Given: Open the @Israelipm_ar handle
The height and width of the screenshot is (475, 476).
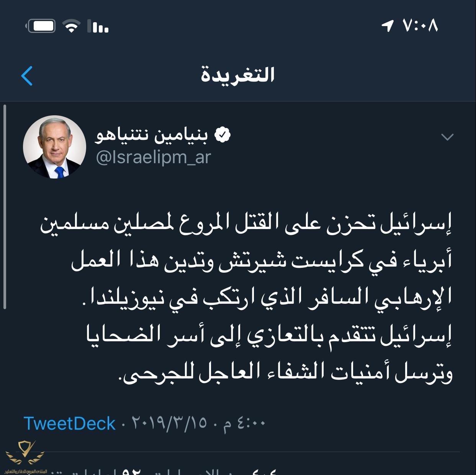Looking at the screenshot, I should (153, 157).
